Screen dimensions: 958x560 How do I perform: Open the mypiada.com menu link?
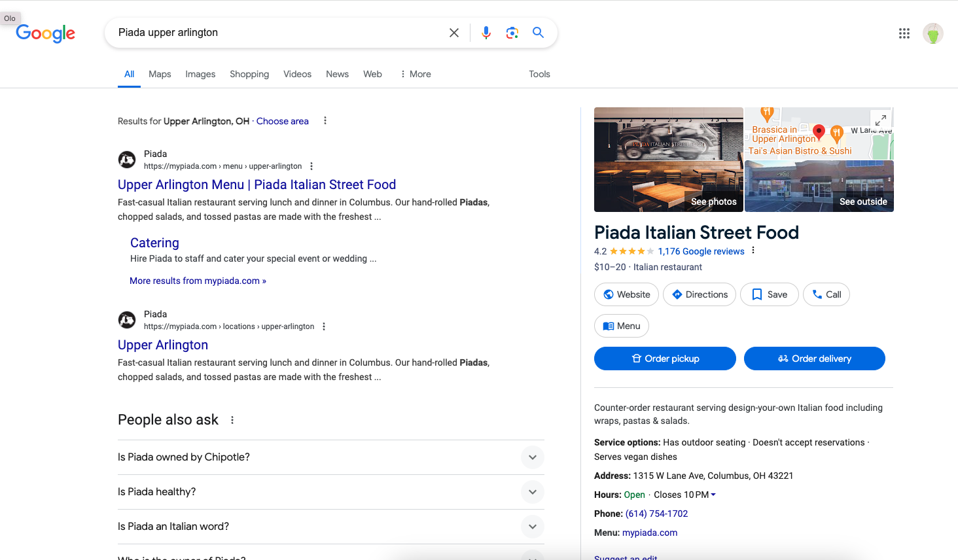click(650, 533)
